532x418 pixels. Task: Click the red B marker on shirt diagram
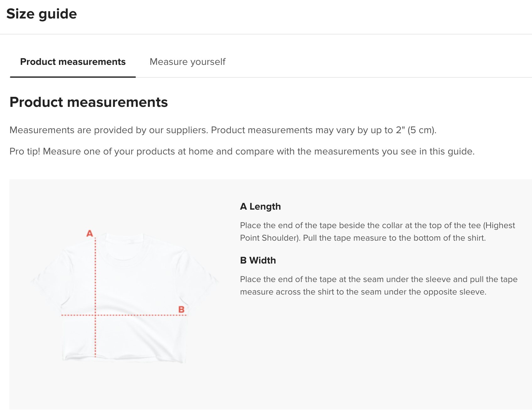[181, 310]
